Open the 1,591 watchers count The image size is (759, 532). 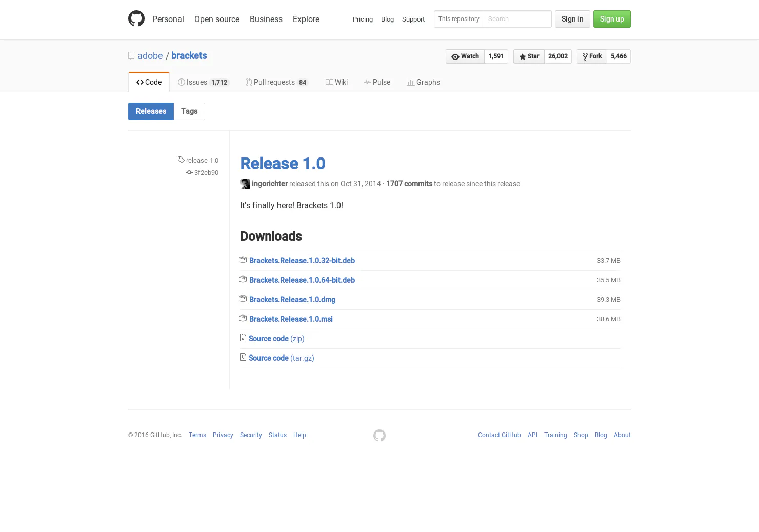(496, 56)
